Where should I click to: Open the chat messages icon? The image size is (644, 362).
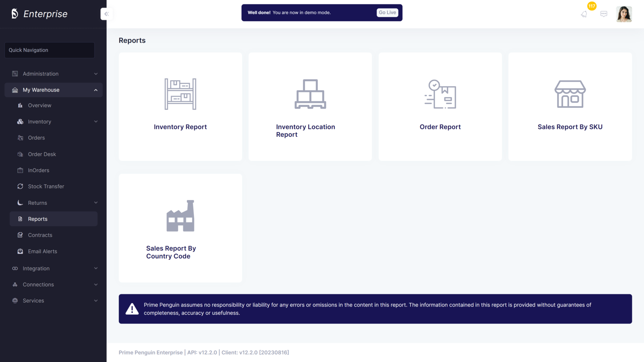click(604, 14)
